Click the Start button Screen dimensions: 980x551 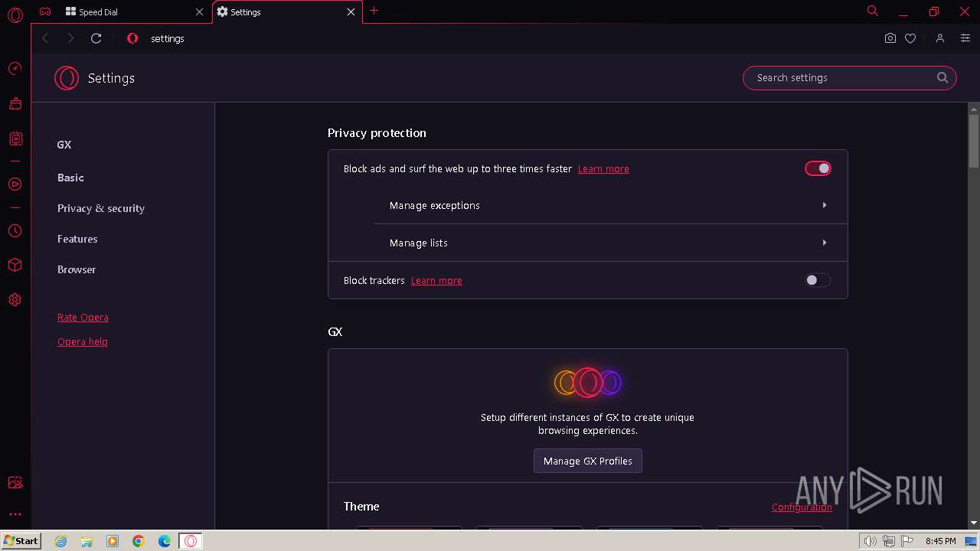pos(21,541)
